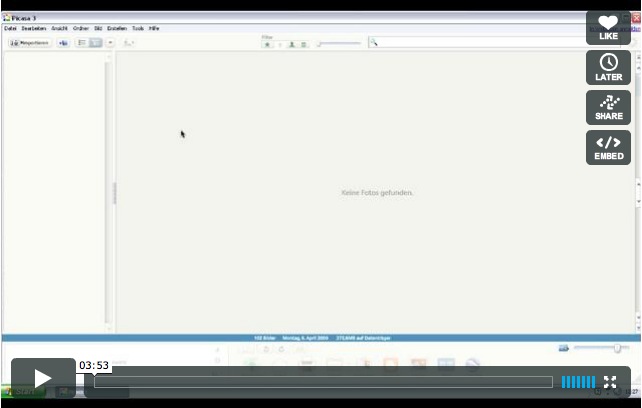
Task: Open the Ansicht menu
Action: 59,28
